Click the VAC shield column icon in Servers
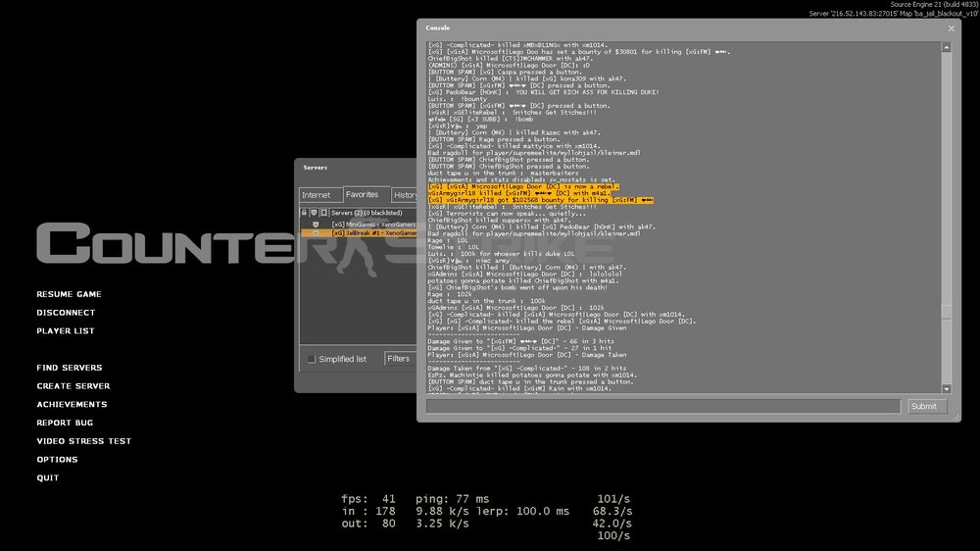 pyautogui.click(x=314, y=213)
